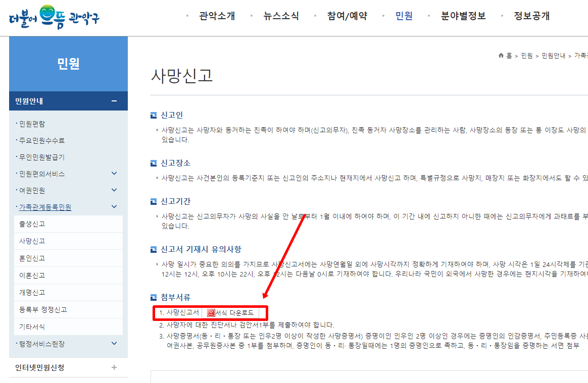The image size is (588, 383).
Task: Open 기타서식 submenu item
Action: (x=68, y=327)
